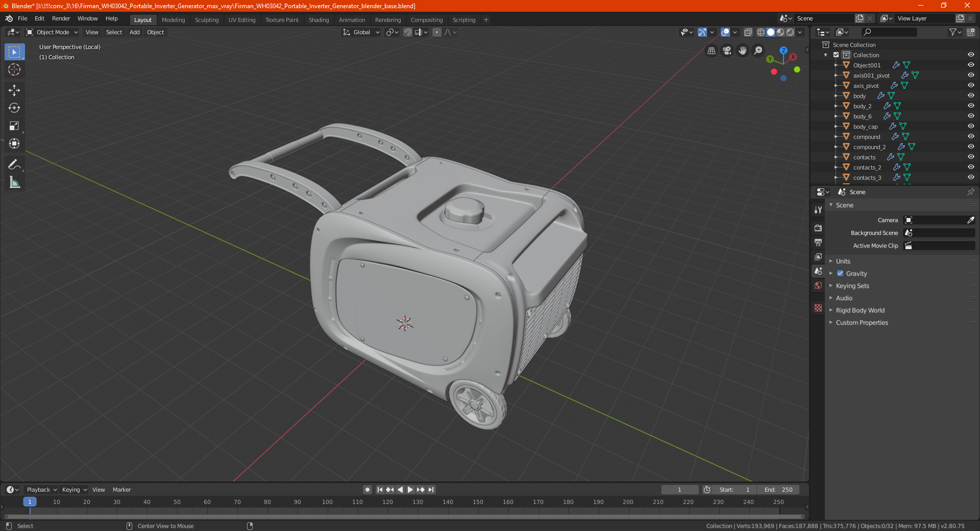Click the use preview range clock icon

click(x=707, y=490)
